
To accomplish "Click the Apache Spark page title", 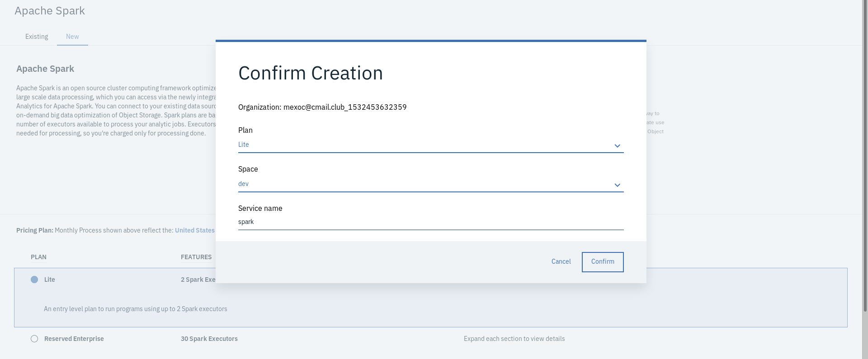I will click(x=50, y=11).
